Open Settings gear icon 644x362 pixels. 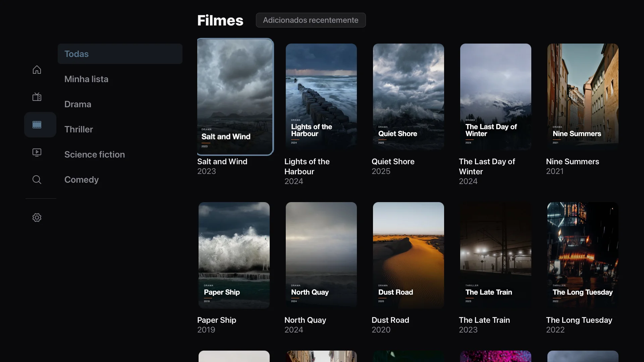(x=37, y=218)
